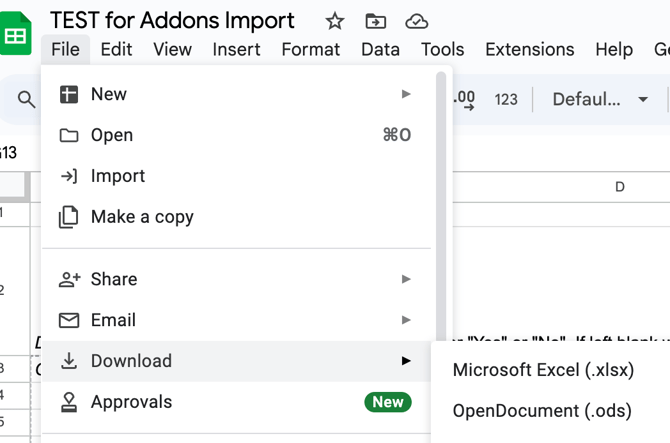The image size is (670, 443).
Task: Select column D header
Action: point(619,187)
